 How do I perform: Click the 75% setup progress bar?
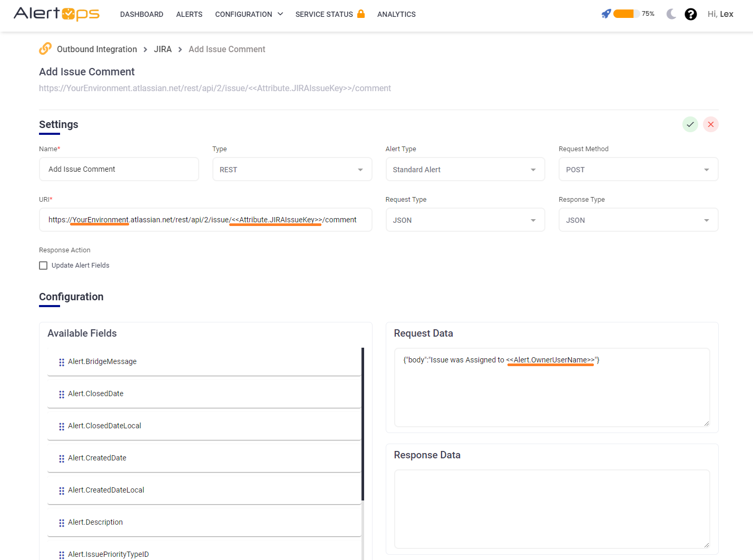pyautogui.click(x=626, y=14)
